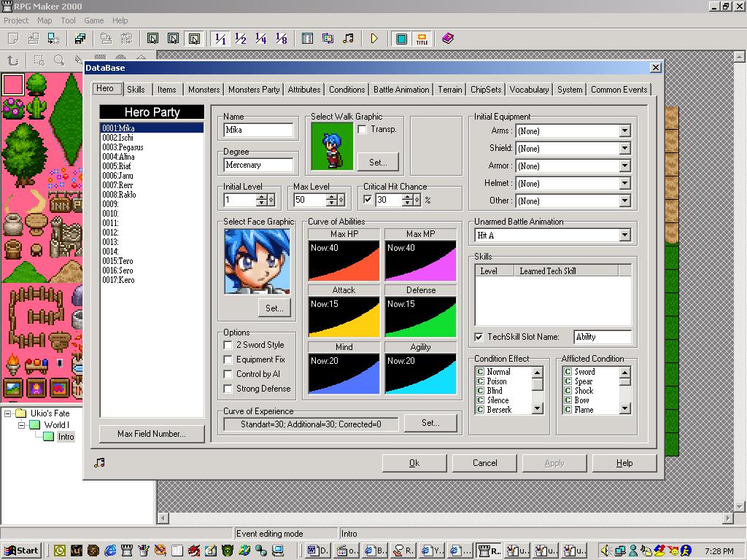Viewport: 747px width, 560px height.
Task: Open the Resource Manager icon
Action: [x=327, y=39]
